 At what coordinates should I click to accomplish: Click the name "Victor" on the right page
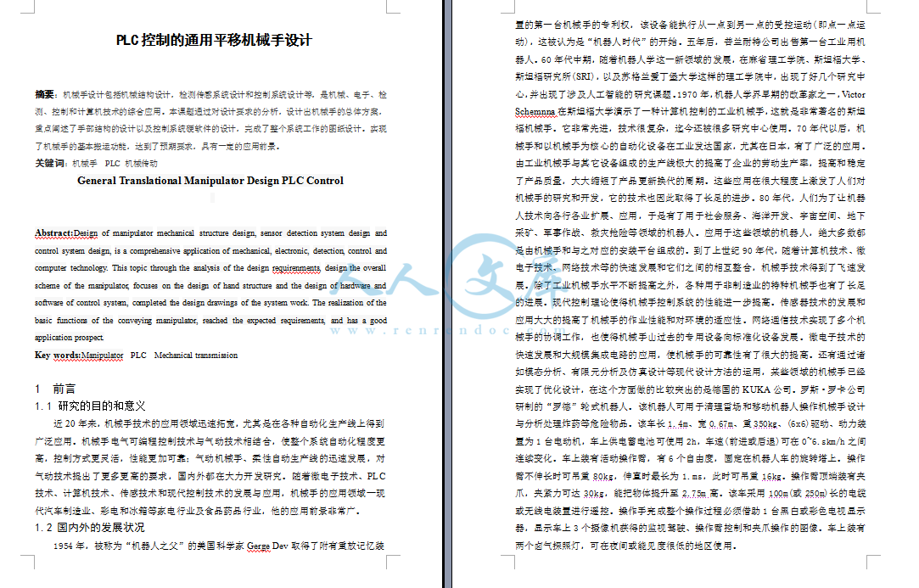click(x=854, y=94)
